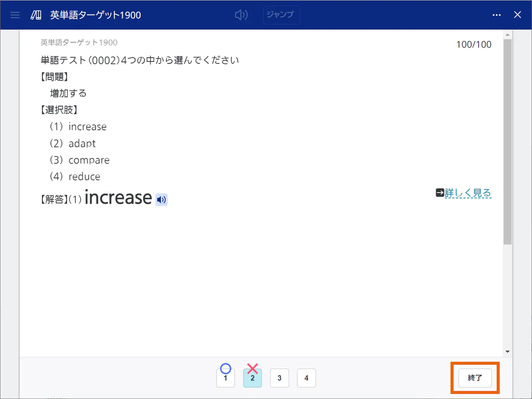Click choice text (3) compare
The image size is (532, 399).
[x=80, y=160]
